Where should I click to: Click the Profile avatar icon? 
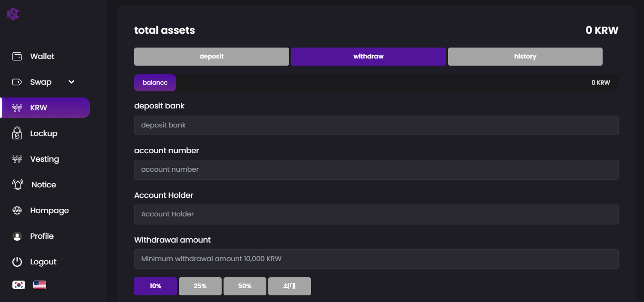pos(17,236)
